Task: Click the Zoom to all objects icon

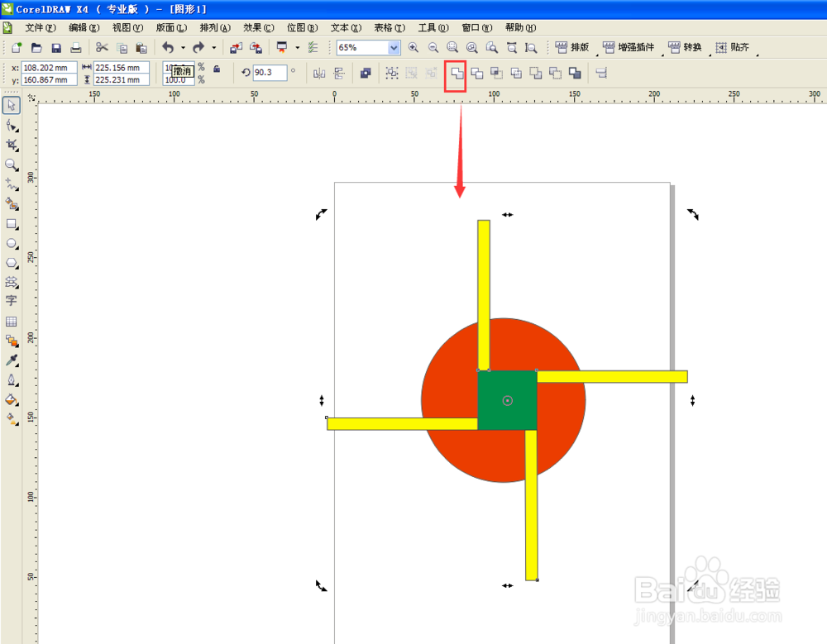Action: click(x=472, y=47)
